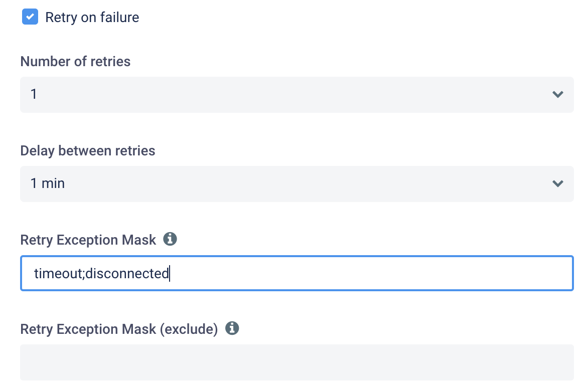Click the Retry Exception Mask label

click(88, 240)
